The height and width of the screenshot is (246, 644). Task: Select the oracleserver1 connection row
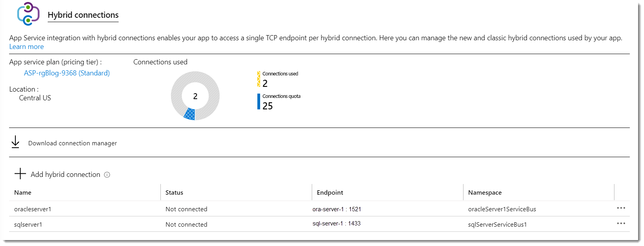click(x=33, y=209)
